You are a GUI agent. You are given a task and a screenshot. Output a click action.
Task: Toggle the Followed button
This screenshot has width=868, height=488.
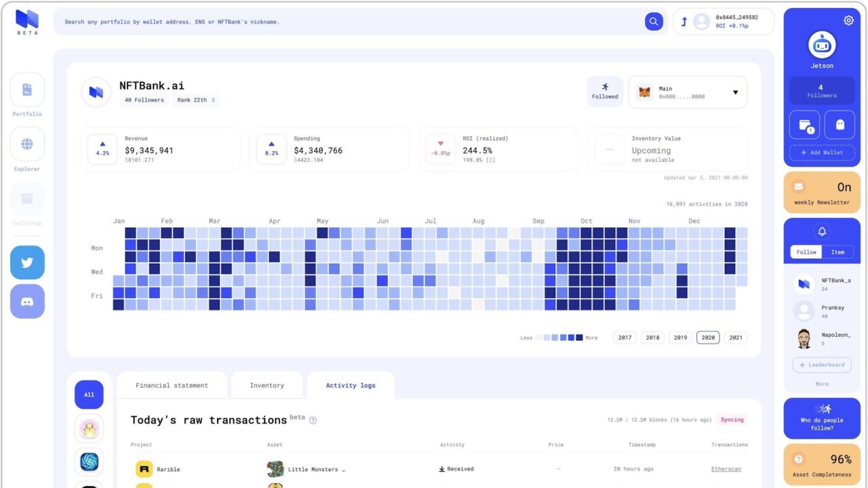point(605,92)
